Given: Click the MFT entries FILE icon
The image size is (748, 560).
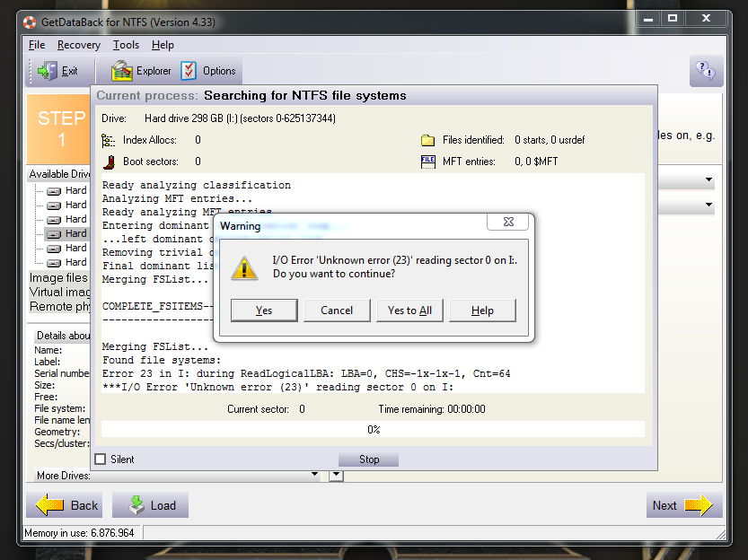Looking at the screenshot, I should point(428,162).
